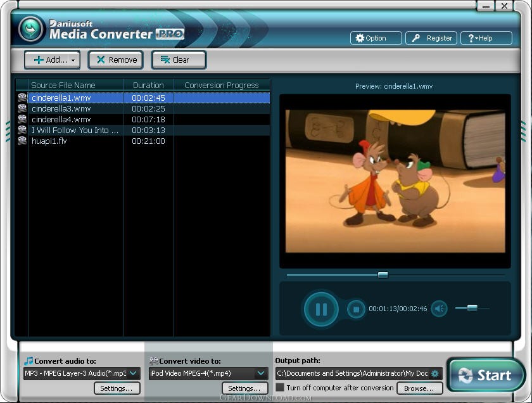This screenshot has height=403, width=532.
Task: Click the film icon beside cinderella1.wmv
Action: pos(22,98)
